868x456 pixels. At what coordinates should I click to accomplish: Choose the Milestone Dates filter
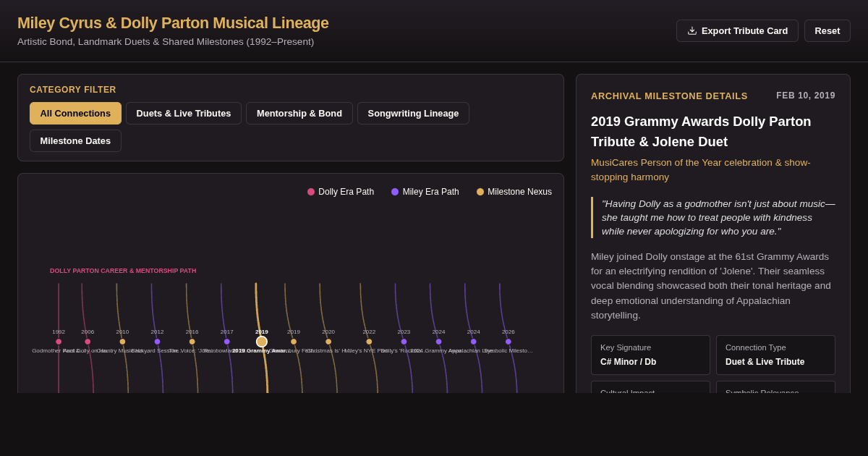coord(75,140)
